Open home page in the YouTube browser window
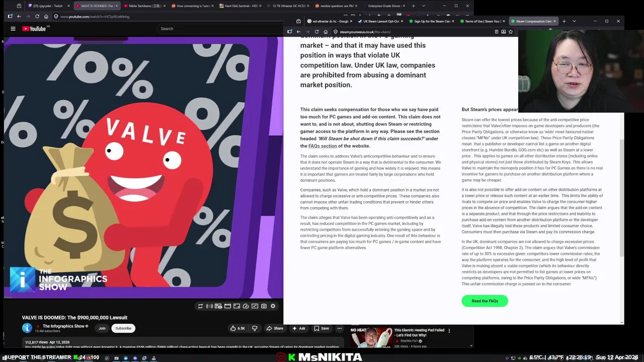Viewport: 644px width, 362px height. (x=46, y=17)
